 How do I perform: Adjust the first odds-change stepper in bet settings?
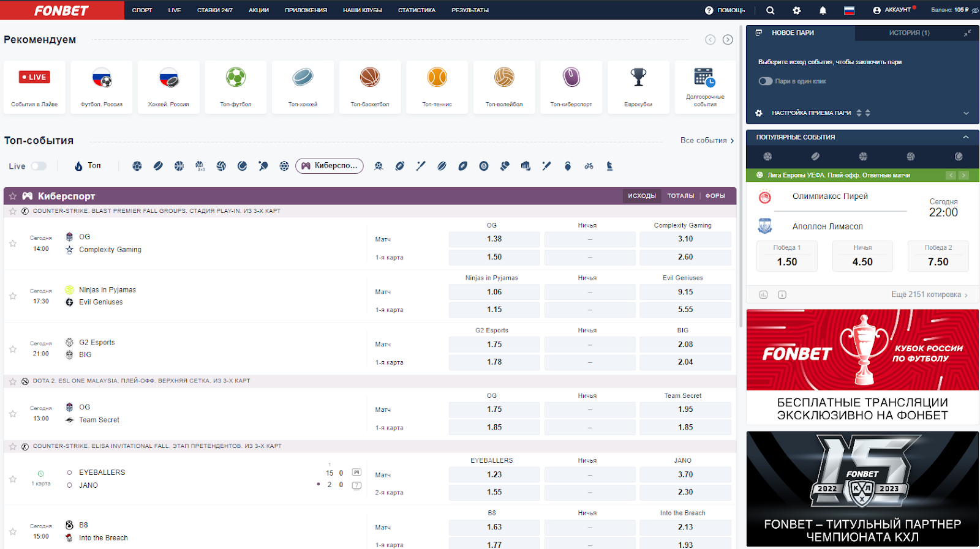coord(859,113)
